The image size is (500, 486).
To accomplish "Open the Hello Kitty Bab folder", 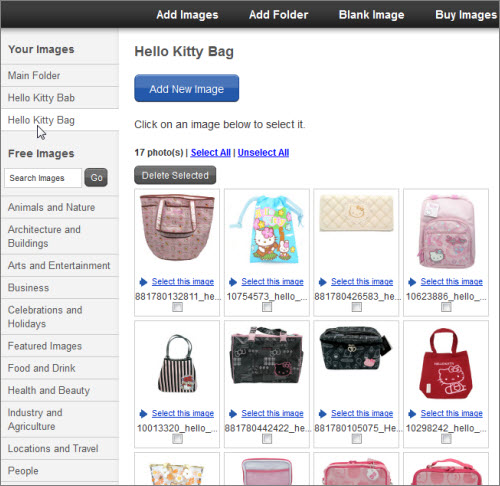I will tap(41, 98).
